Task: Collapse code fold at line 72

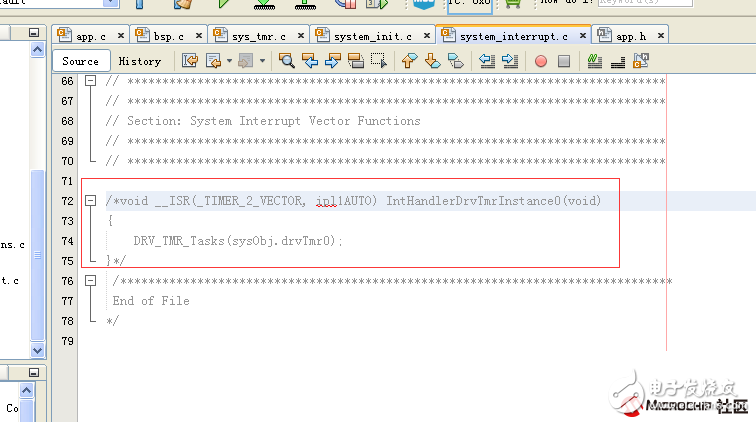Action: 92,201
